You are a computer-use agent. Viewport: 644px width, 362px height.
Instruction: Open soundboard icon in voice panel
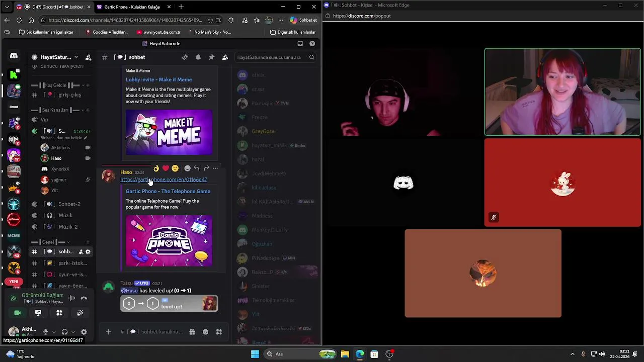point(80,313)
